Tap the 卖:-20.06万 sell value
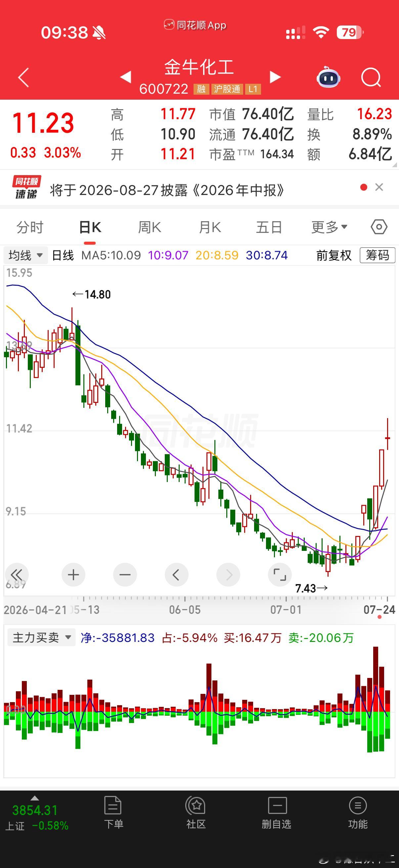This screenshot has width=399, height=868. 321,638
